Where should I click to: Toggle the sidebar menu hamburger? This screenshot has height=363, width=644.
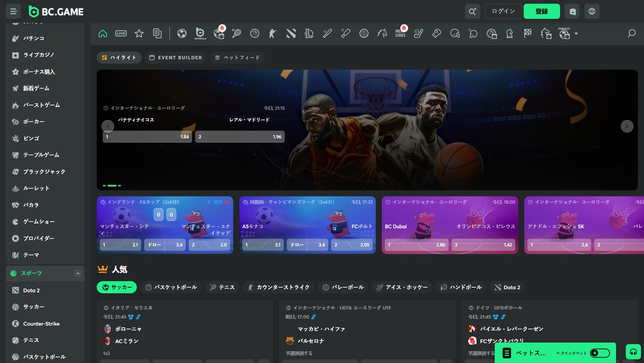(13, 11)
